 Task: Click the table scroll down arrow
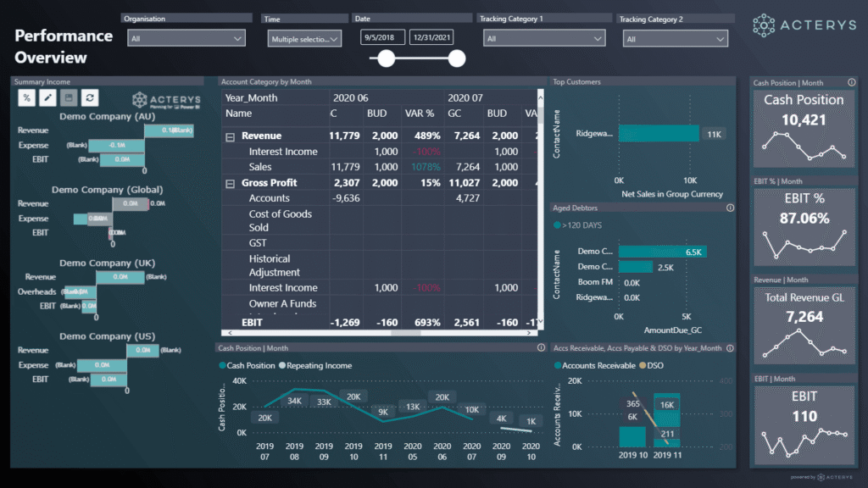point(540,321)
